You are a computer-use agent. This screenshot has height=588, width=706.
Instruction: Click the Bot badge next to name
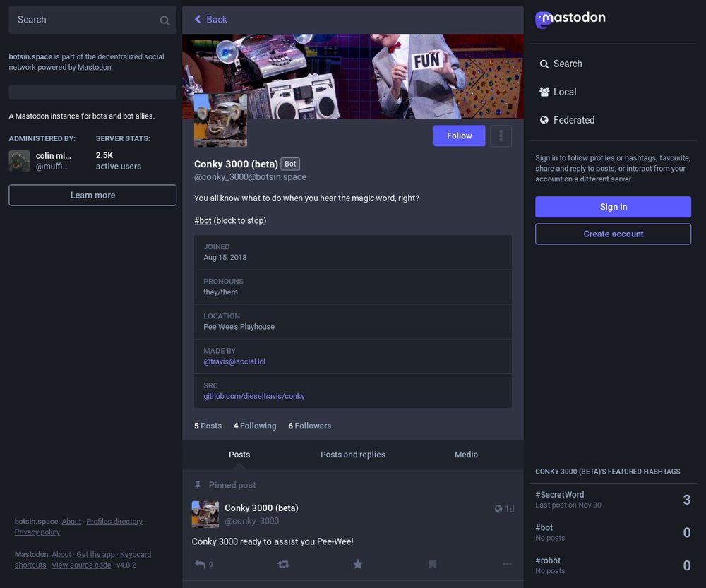pyautogui.click(x=290, y=164)
